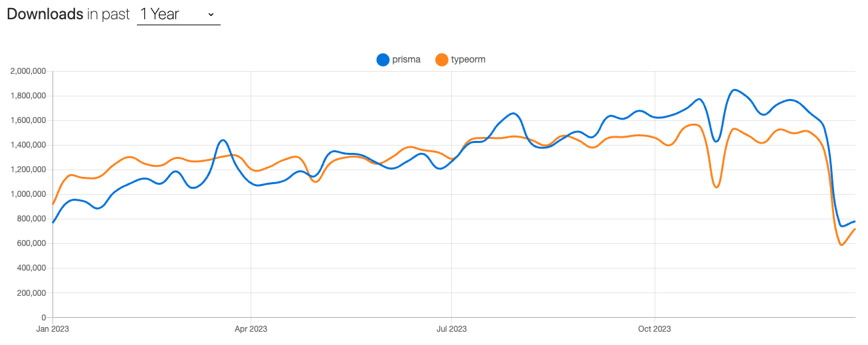Click the typeorm line's starting point at Jan 2023
868x345 pixels.
[x=53, y=203]
